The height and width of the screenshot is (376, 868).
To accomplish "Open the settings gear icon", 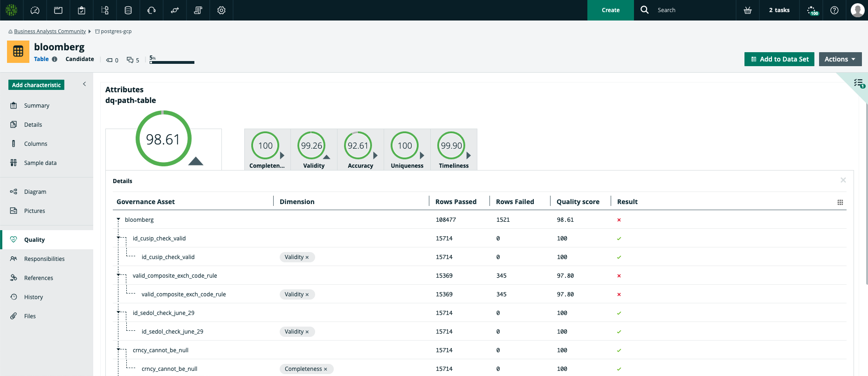I will point(221,10).
